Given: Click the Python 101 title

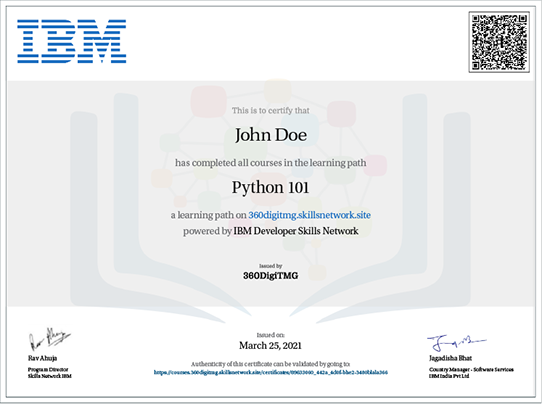Looking at the screenshot, I should coord(270,188).
